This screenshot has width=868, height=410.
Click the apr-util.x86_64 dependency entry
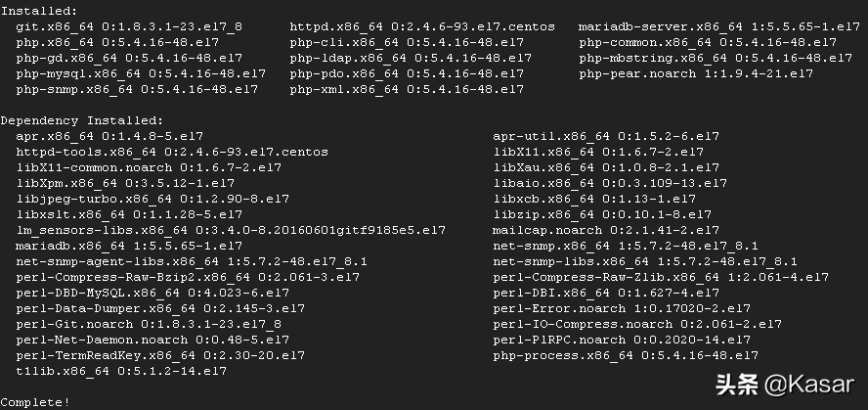606,136
